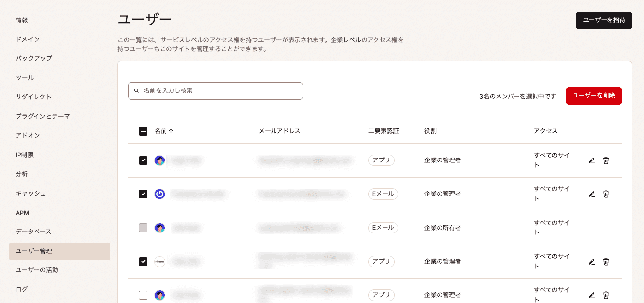Screen dimensions: 644x303
Task: Click the third user's avatar image
Action: click(x=160, y=228)
